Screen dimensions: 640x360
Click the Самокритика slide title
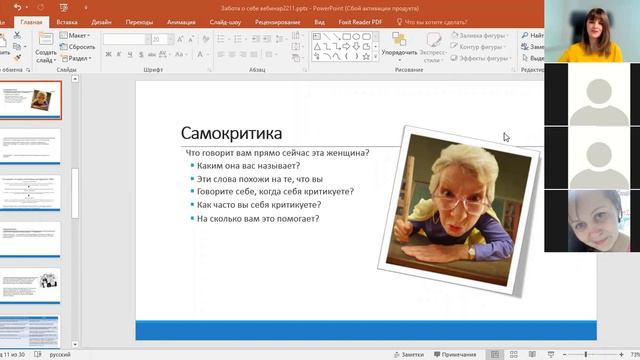pyautogui.click(x=231, y=133)
